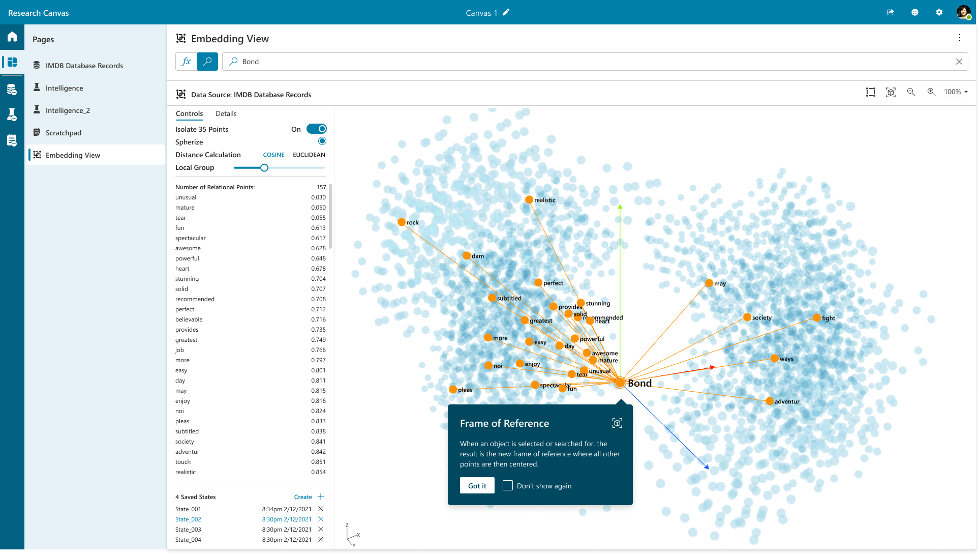This screenshot has height=555, width=980.
Task: Toggle the Spherize switch on
Action: (x=322, y=141)
